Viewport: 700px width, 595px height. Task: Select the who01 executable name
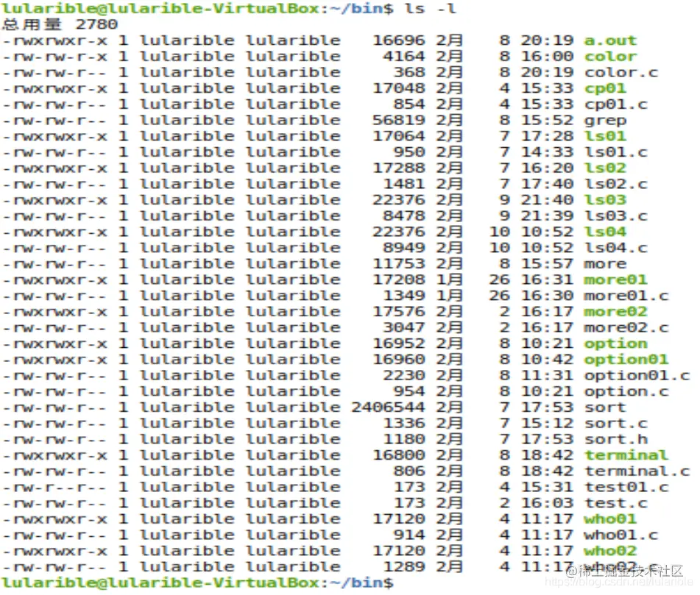609,519
